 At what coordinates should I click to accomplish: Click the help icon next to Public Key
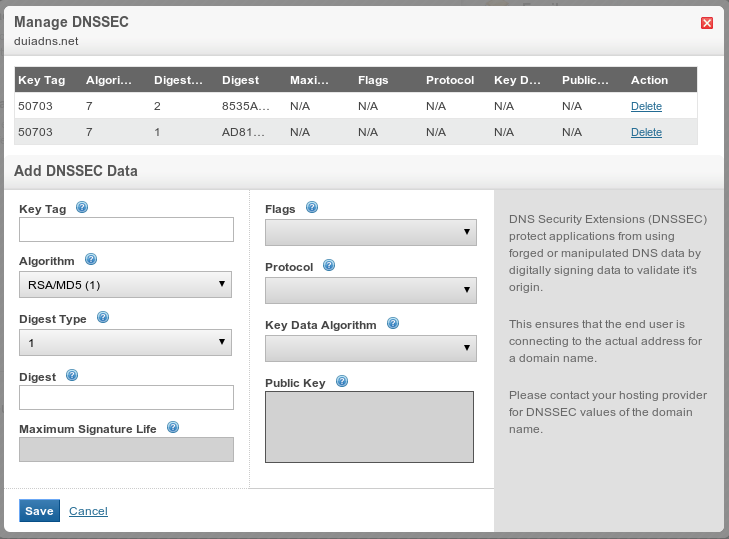342,381
